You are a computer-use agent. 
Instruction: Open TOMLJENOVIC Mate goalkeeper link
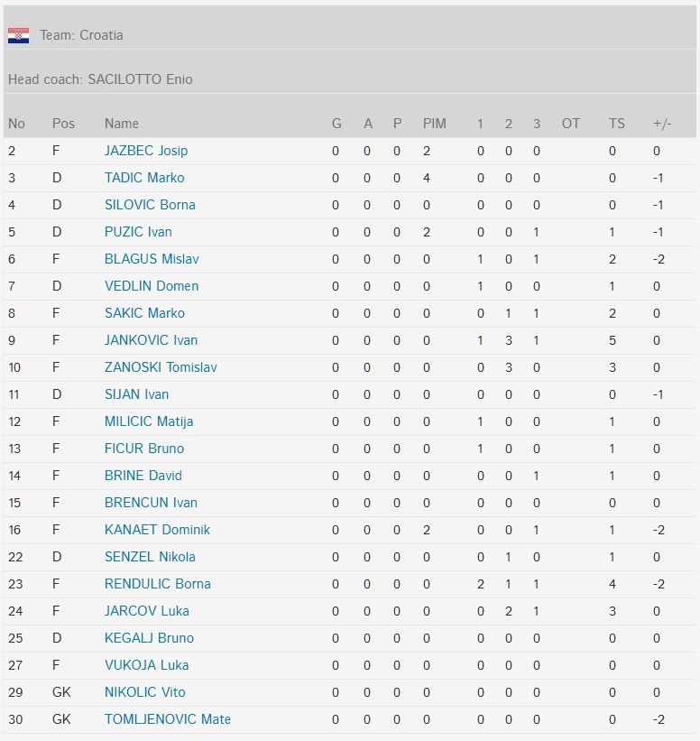(x=168, y=719)
